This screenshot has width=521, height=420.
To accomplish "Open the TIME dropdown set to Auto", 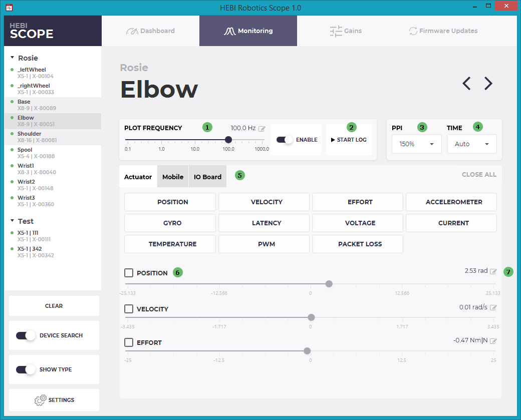I will coord(471,144).
